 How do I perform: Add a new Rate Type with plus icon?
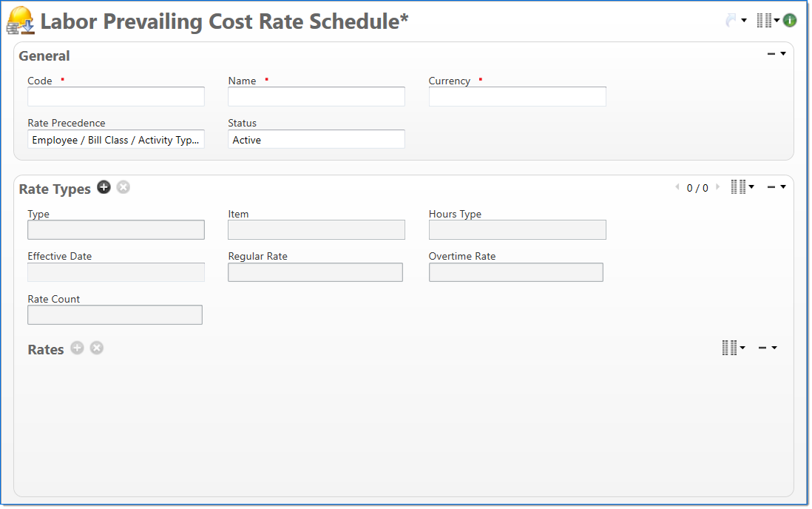(x=104, y=187)
